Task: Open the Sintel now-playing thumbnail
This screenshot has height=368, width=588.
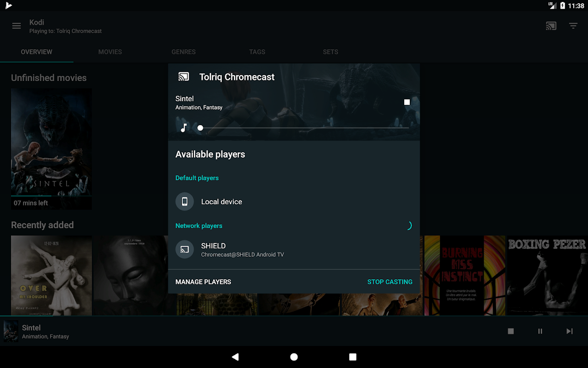Action: click(x=11, y=331)
